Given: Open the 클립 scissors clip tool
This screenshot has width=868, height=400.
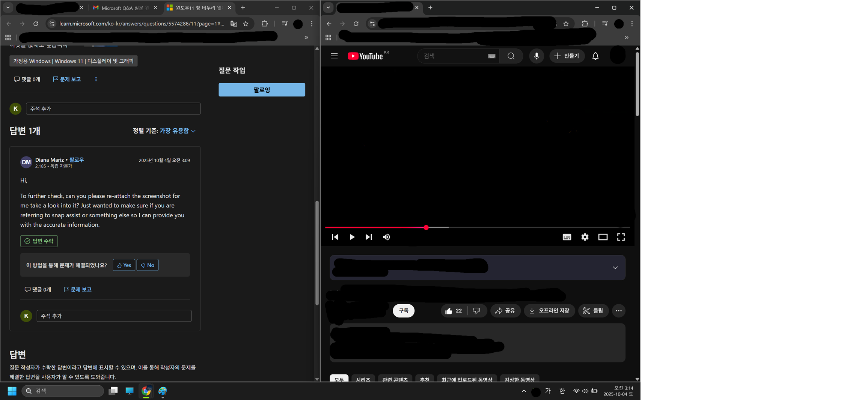Looking at the screenshot, I should (593, 311).
